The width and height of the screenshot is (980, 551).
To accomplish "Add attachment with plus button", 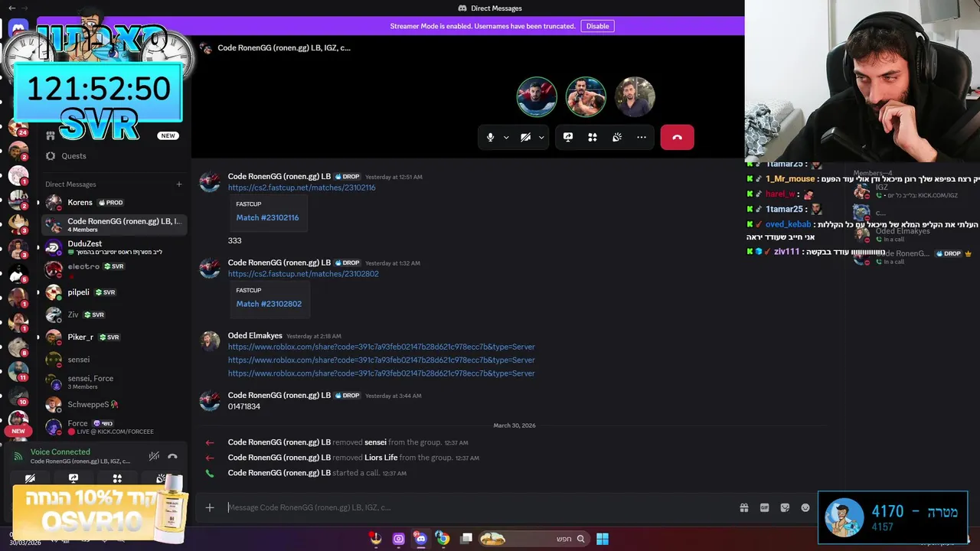I will (210, 507).
